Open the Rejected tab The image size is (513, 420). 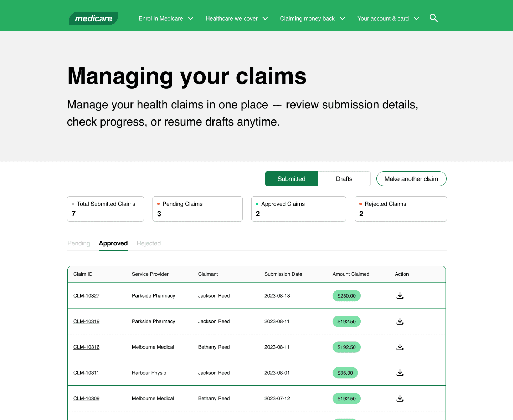coord(149,243)
